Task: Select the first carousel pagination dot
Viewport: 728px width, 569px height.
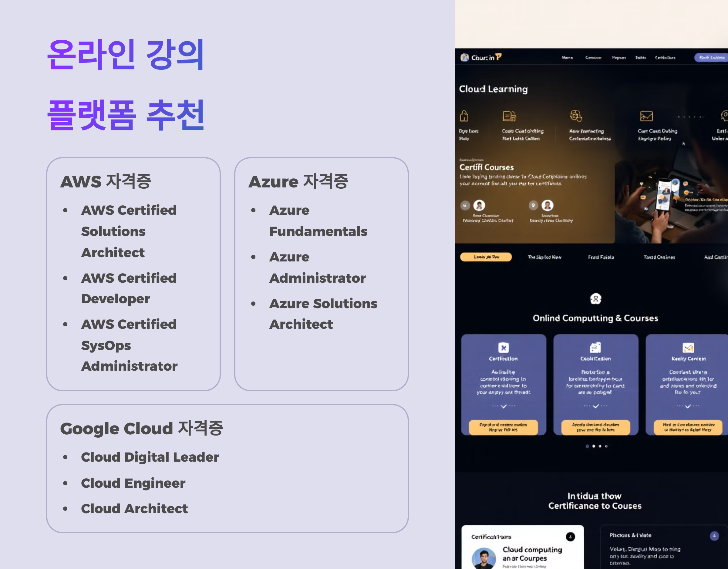Action: click(587, 446)
